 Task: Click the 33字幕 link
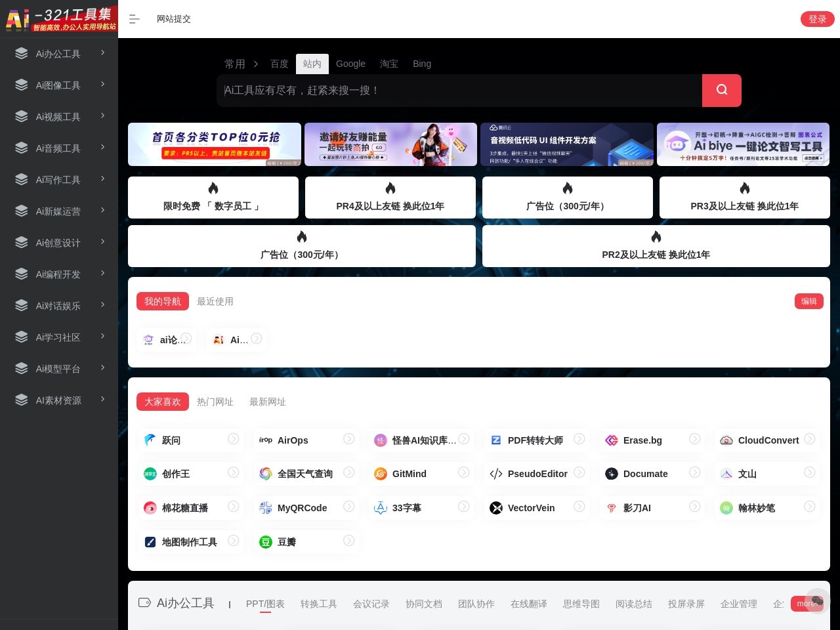pyautogui.click(x=407, y=508)
